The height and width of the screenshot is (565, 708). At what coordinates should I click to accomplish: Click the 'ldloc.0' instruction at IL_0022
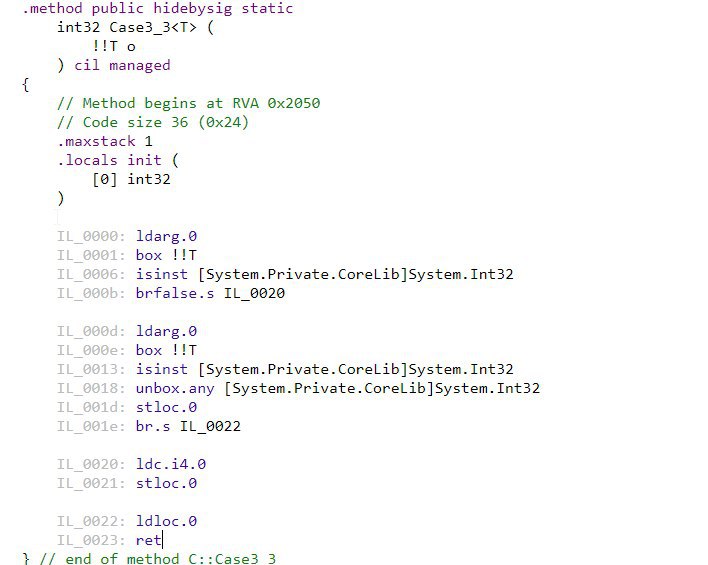pyautogui.click(x=166, y=521)
